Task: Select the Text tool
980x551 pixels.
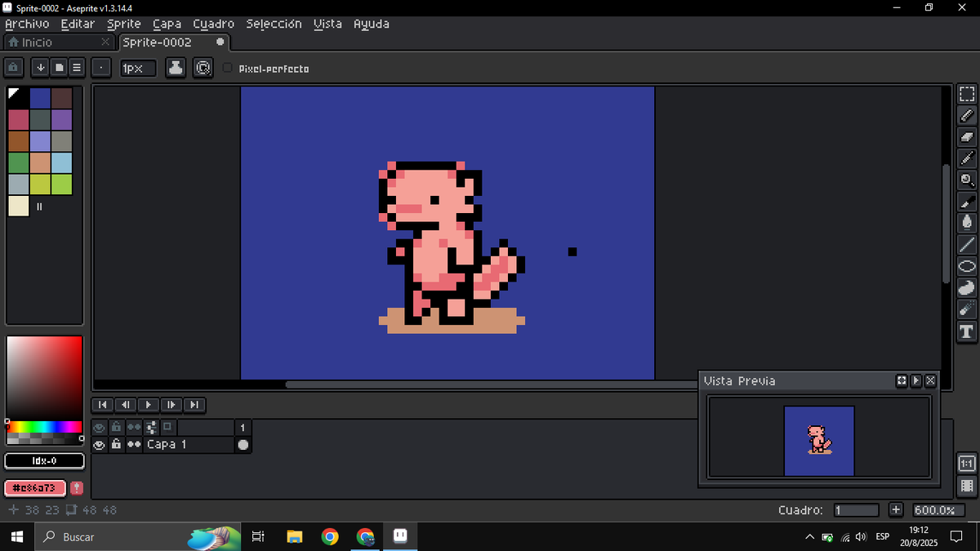Action: click(967, 331)
